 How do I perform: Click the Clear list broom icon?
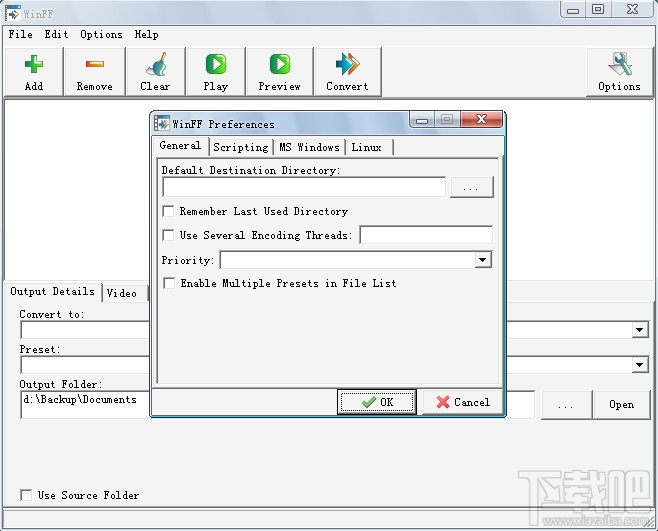[157, 64]
